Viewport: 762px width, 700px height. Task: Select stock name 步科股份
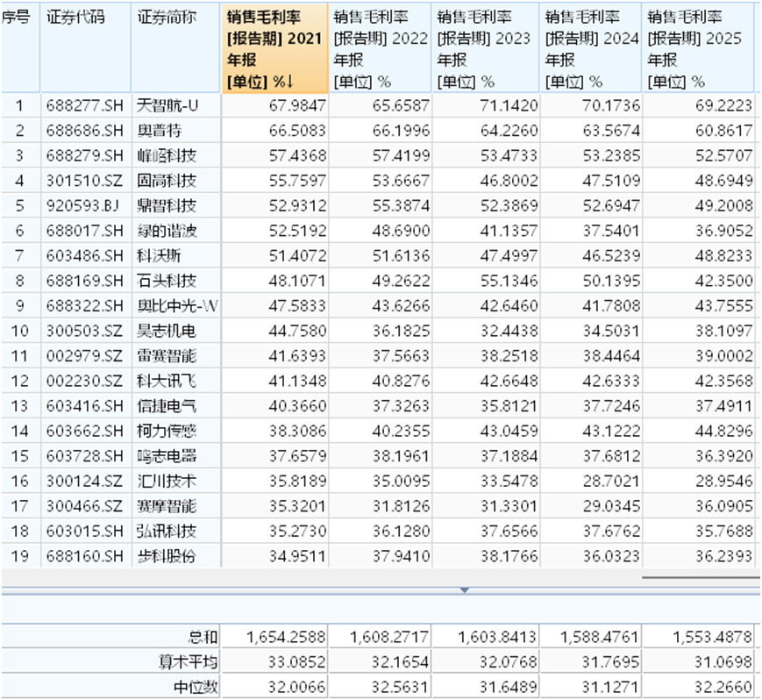[167, 556]
